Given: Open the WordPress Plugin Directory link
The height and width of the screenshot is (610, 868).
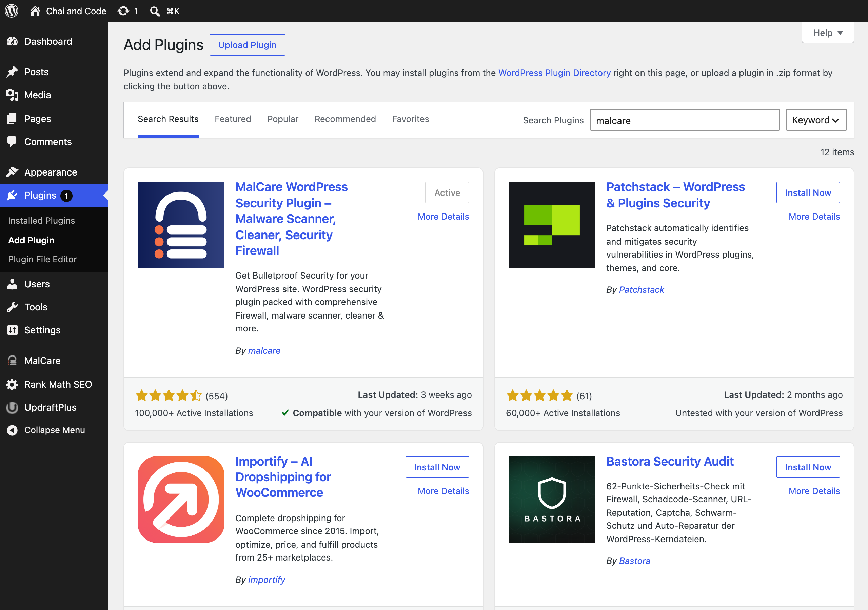Looking at the screenshot, I should click(x=554, y=73).
